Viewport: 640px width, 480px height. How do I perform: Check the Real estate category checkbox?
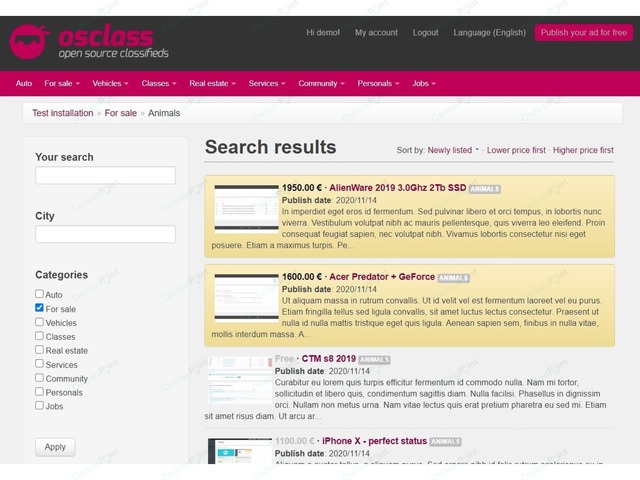tap(39, 349)
